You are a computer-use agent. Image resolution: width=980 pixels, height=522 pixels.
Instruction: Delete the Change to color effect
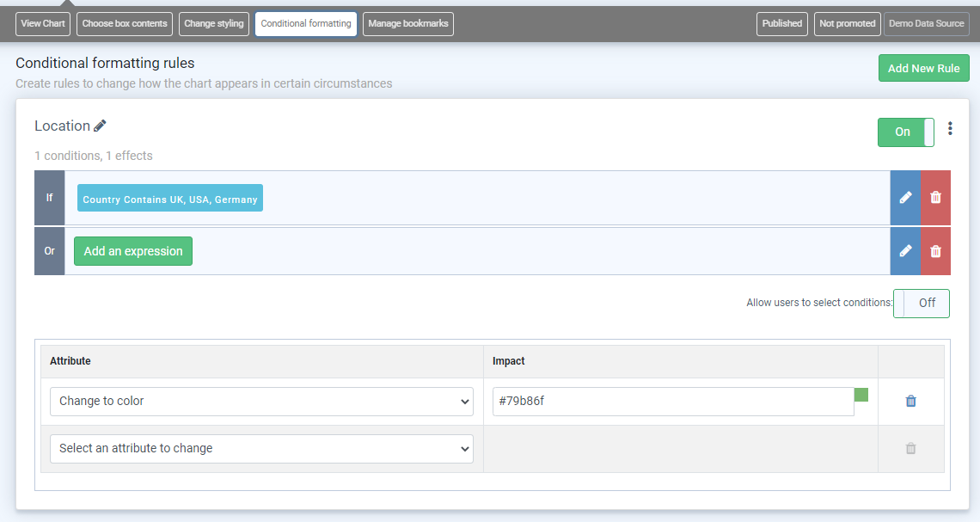coord(910,401)
